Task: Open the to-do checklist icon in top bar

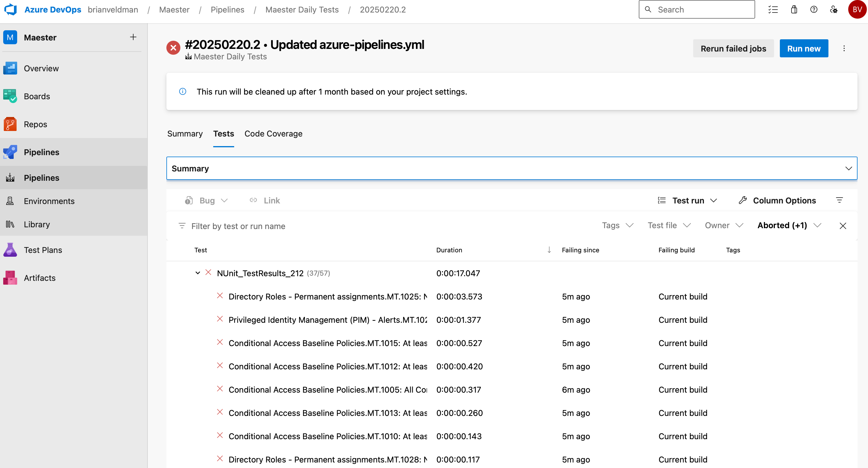Action: click(773, 9)
